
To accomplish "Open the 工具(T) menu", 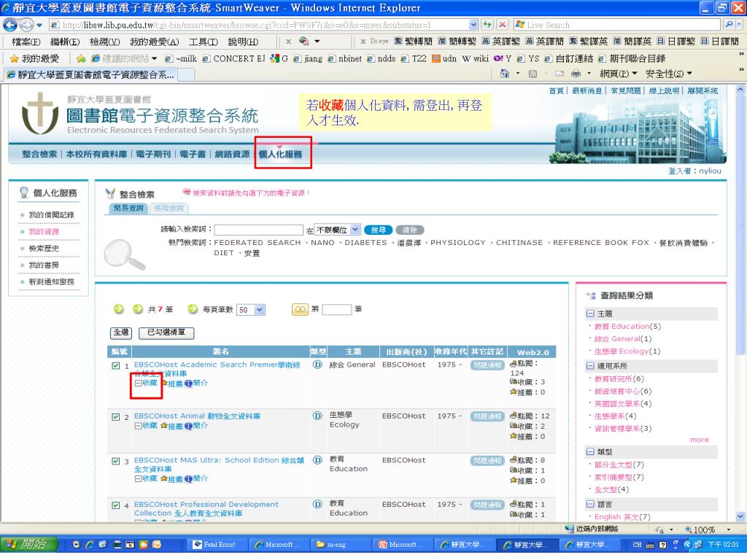I will point(204,42).
